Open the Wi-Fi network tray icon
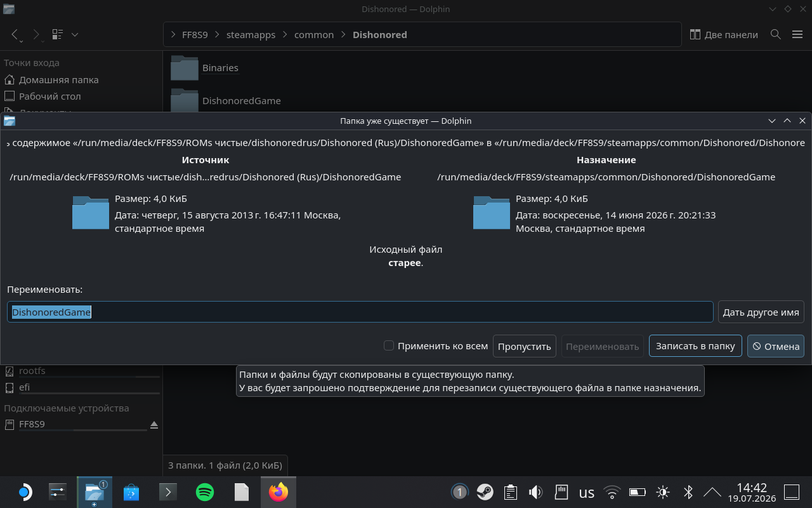This screenshot has width=812, height=508. point(612,492)
